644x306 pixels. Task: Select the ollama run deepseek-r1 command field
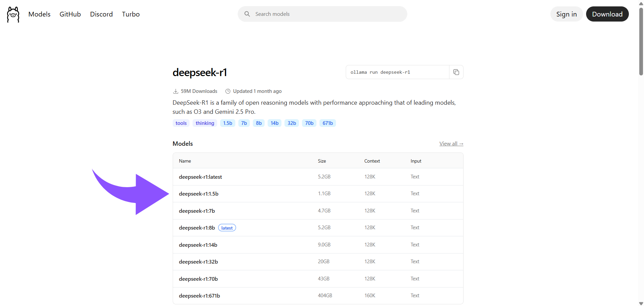click(x=397, y=72)
